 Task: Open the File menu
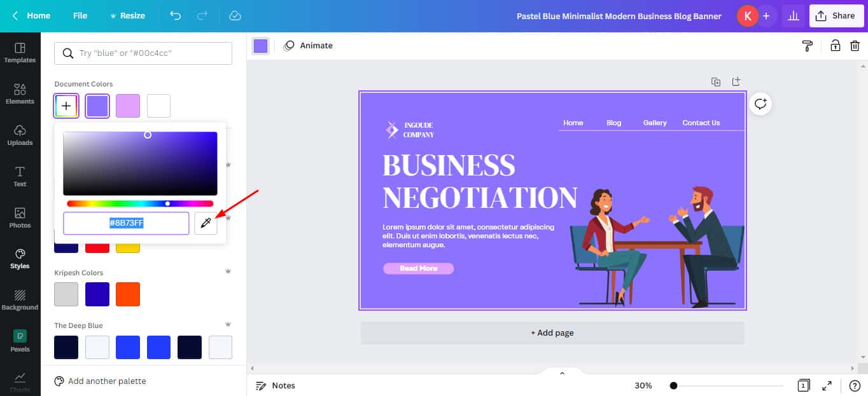click(x=80, y=16)
